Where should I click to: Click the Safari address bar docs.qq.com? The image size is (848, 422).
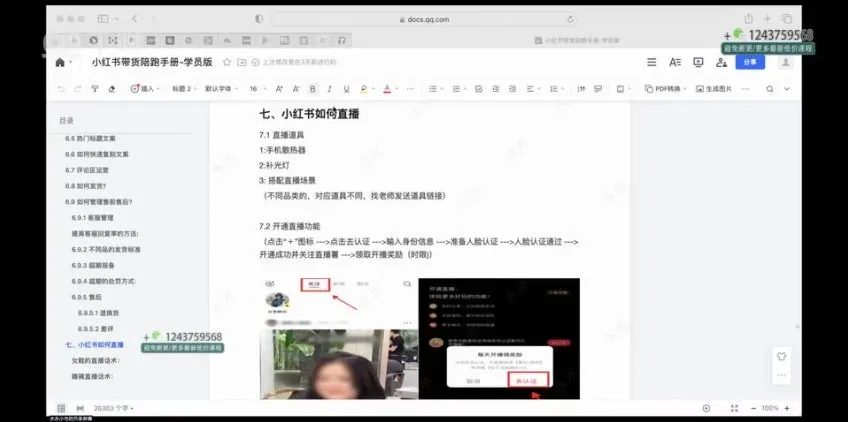coord(424,19)
